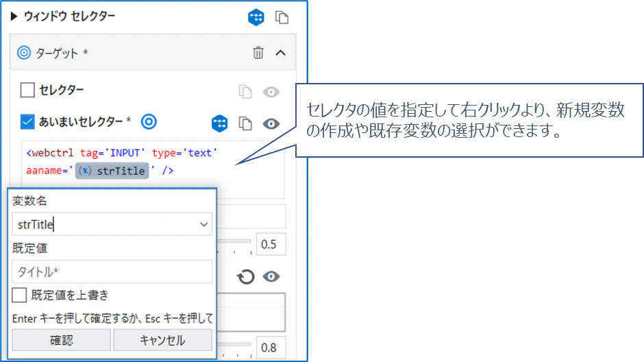The image size is (644, 362).
Task: Copy the あいまいセレクター with its copy icon
Action: (x=245, y=123)
